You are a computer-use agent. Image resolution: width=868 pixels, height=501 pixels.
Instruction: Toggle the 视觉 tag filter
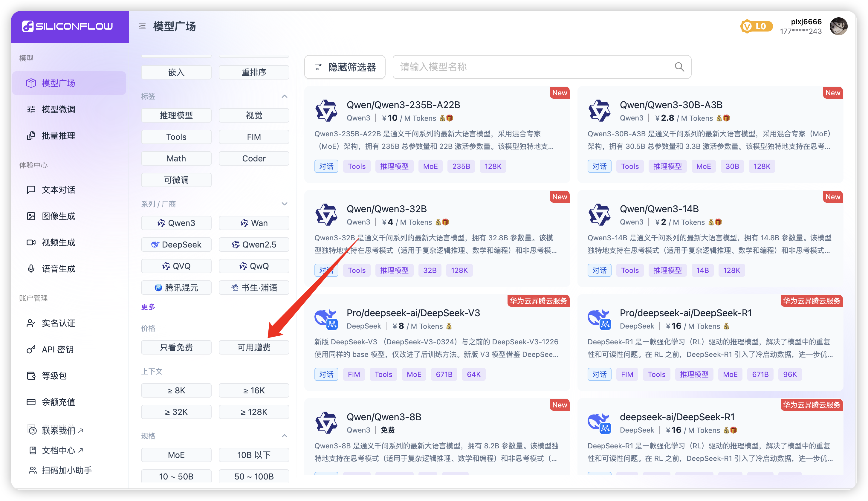tap(254, 115)
